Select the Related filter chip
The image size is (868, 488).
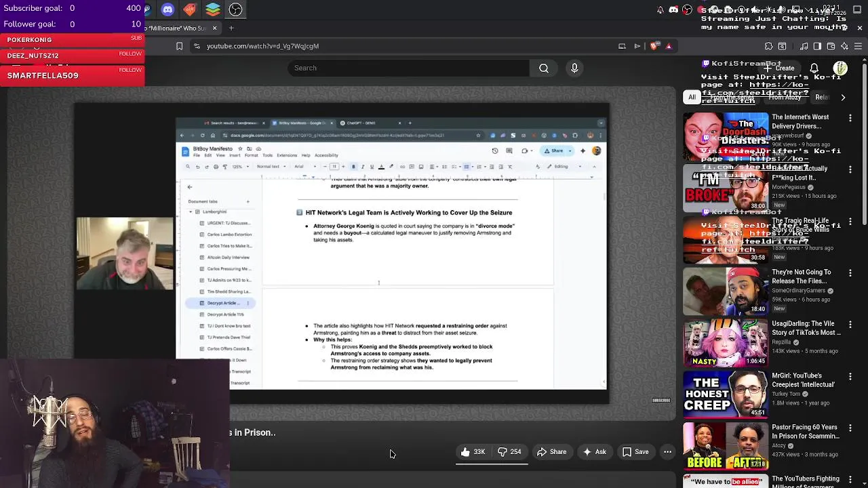pos(822,97)
